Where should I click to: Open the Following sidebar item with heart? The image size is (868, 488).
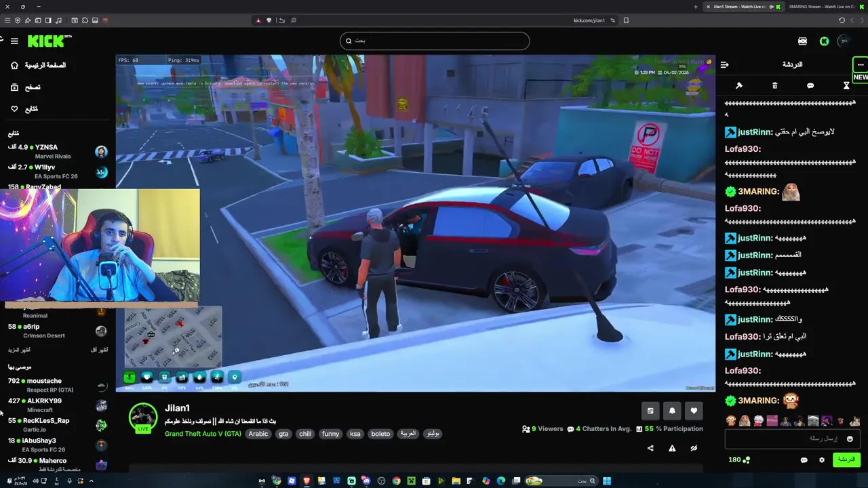click(24, 108)
